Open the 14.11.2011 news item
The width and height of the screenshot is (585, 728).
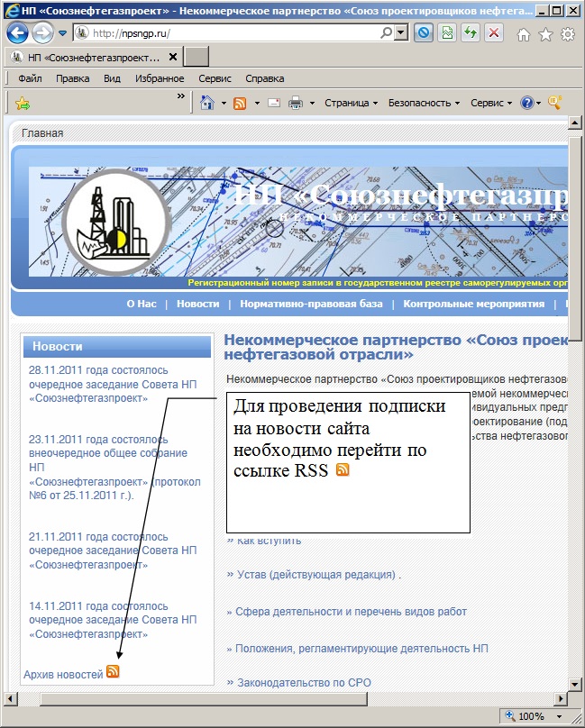click(x=113, y=620)
